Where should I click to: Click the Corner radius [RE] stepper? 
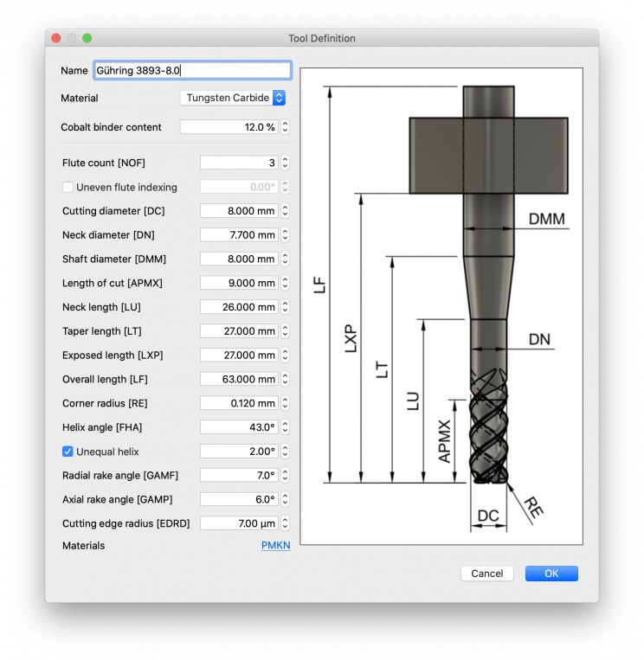[x=286, y=403]
